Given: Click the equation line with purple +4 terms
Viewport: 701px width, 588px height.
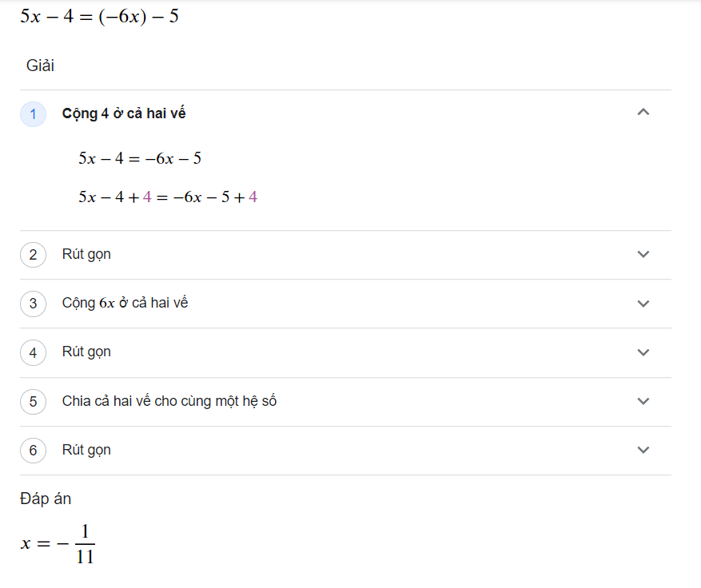Looking at the screenshot, I should coord(167,197).
